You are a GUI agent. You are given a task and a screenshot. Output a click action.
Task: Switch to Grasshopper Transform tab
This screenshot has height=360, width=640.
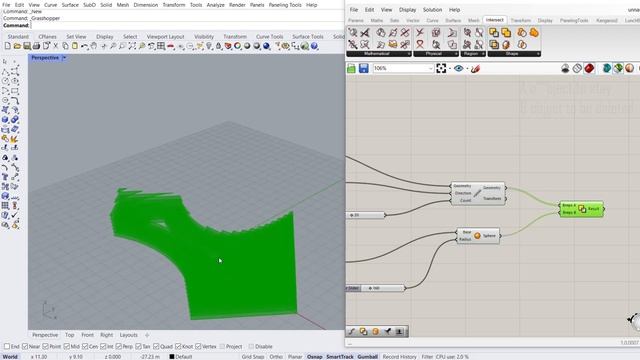coord(520,20)
